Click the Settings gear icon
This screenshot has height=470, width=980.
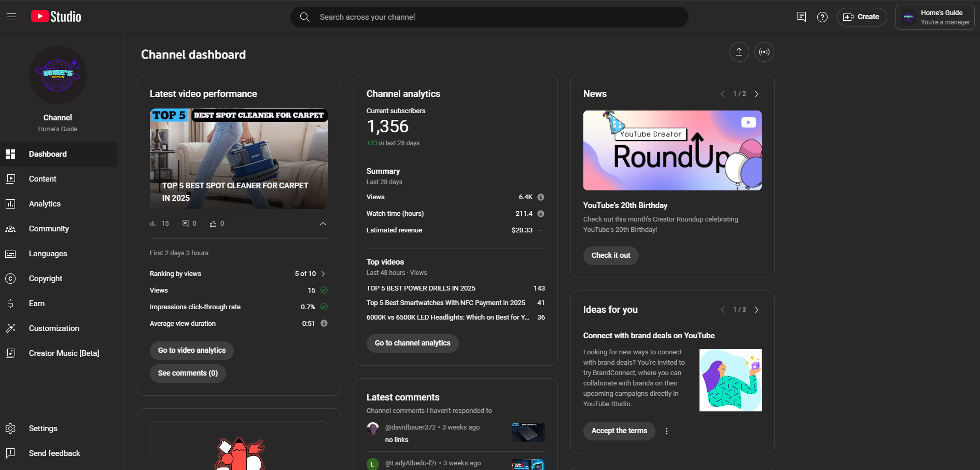click(10, 428)
